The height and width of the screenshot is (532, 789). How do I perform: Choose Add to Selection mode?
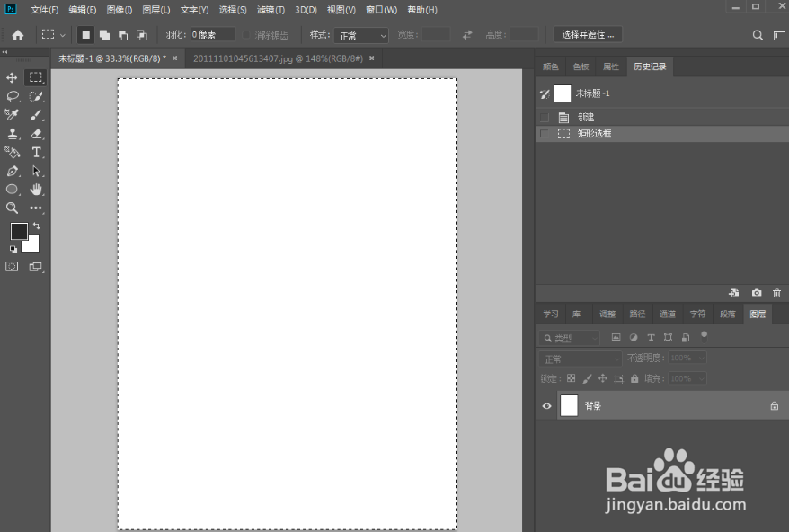[x=104, y=35]
